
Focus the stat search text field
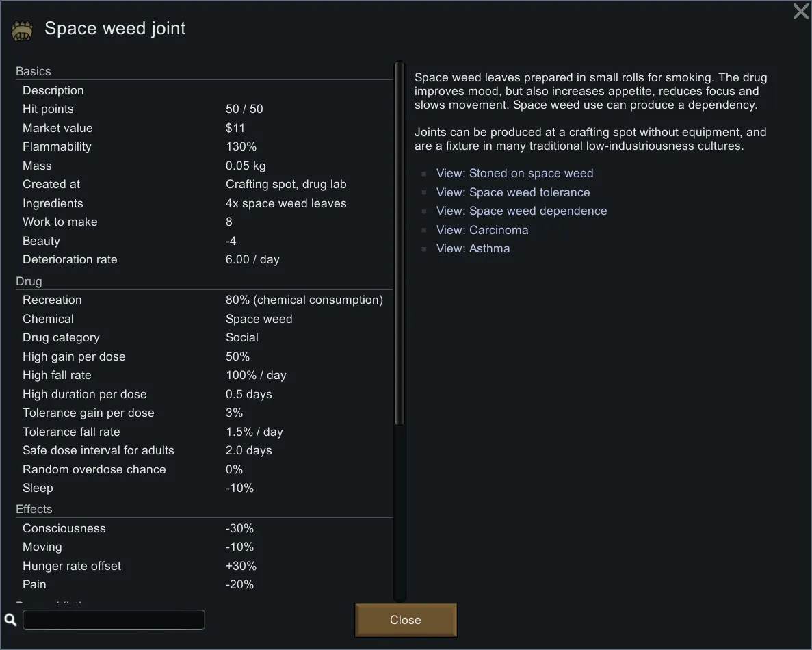tap(114, 620)
